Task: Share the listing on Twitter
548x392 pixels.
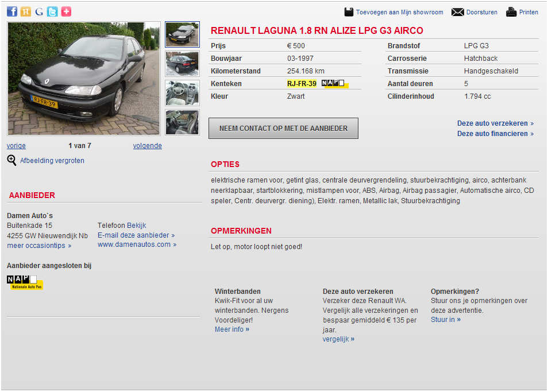Action: click(52, 11)
